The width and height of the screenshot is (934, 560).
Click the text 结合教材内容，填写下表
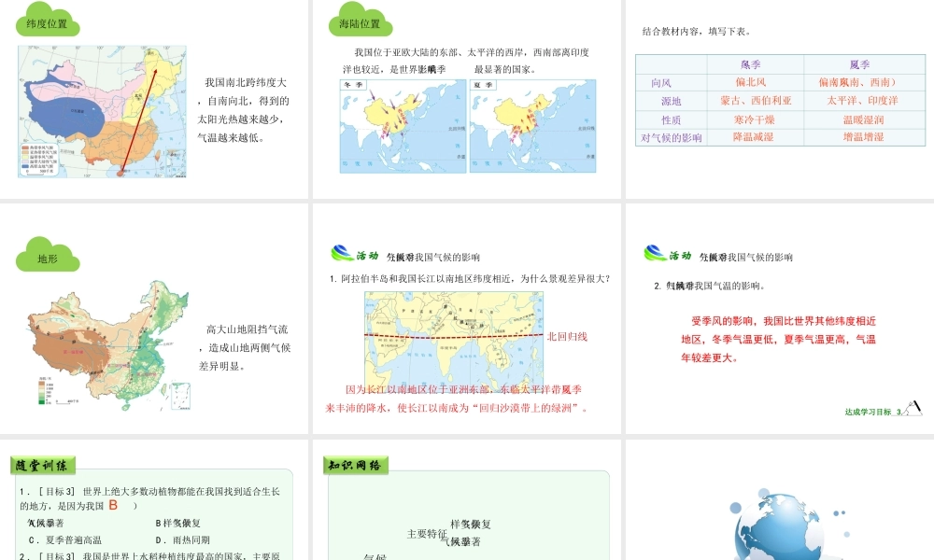(696, 32)
